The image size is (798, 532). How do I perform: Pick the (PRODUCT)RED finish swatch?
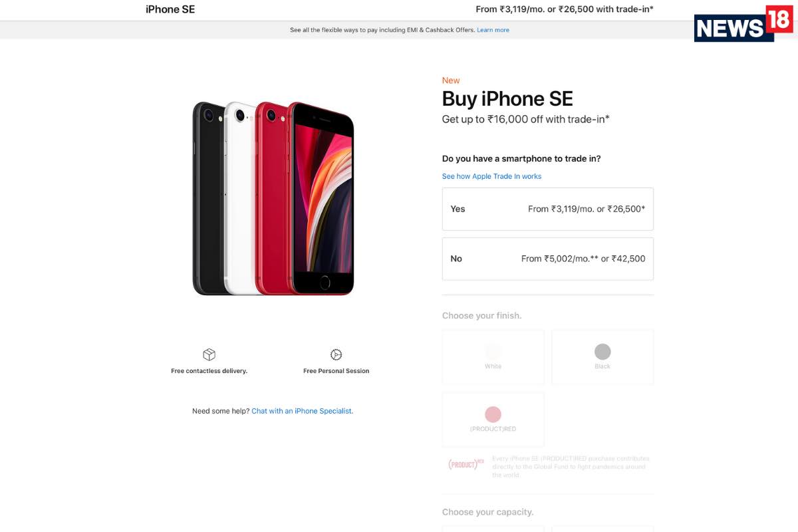click(493, 414)
